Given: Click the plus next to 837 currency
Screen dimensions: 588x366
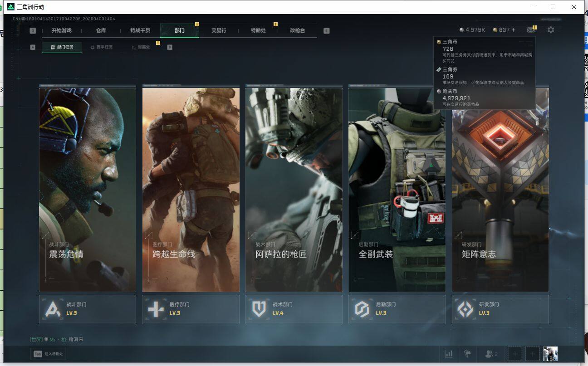Looking at the screenshot, I should tap(514, 30).
